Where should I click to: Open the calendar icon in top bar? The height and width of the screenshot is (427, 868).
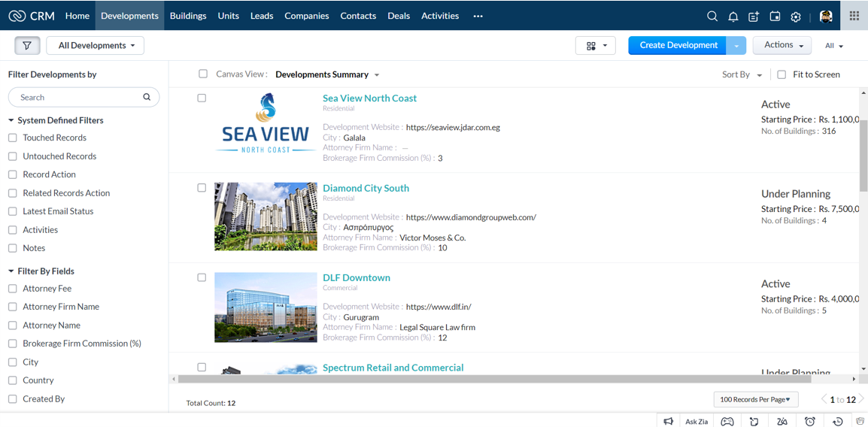[x=775, y=16]
